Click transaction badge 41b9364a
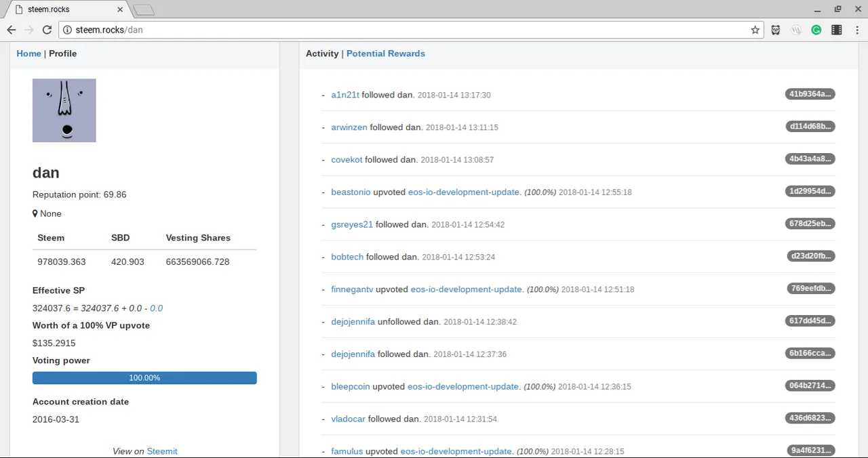Screen dimensions: 868x458 tap(810, 94)
